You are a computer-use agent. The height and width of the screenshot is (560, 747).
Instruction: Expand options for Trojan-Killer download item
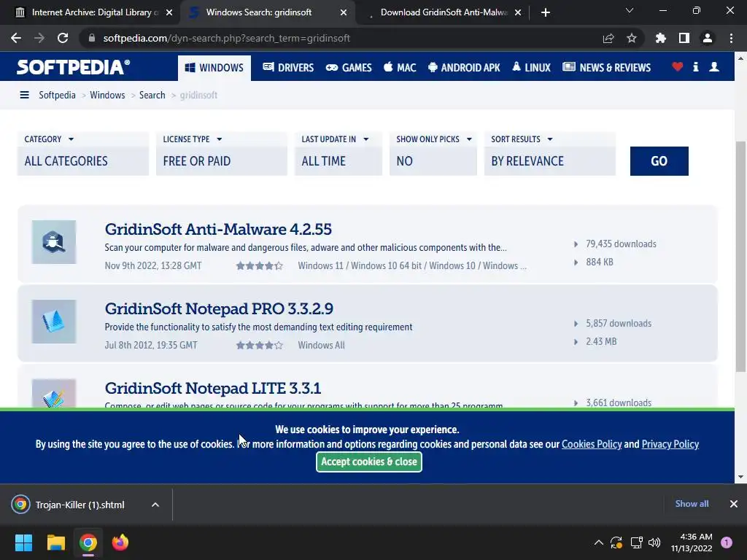[155, 505]
